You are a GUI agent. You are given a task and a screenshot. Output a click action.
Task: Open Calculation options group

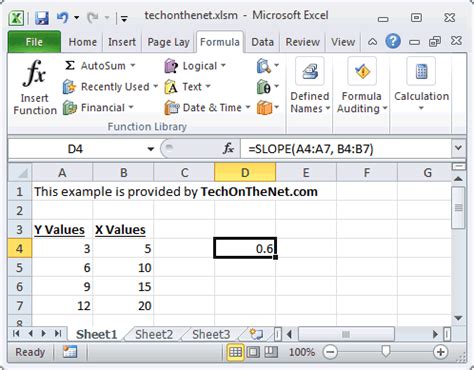[421, 84]
